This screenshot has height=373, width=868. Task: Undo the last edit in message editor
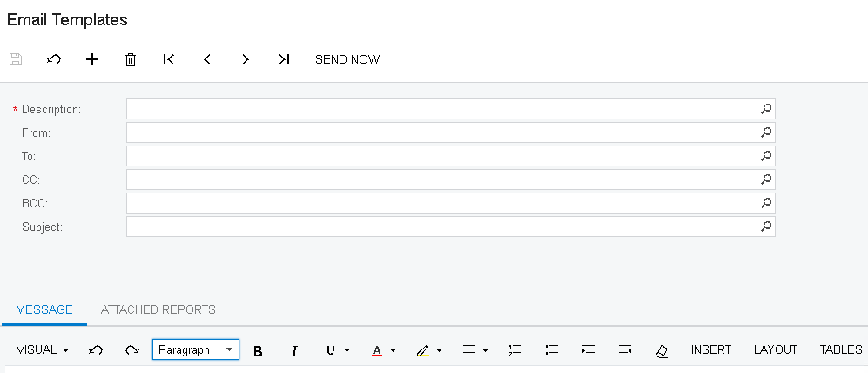pos(95,349)
